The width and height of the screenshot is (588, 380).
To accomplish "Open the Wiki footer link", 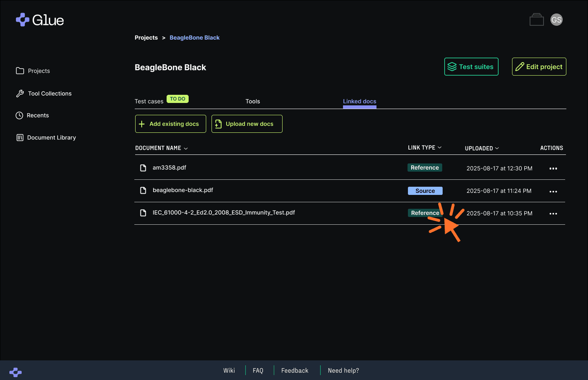I will coord(229,371).
